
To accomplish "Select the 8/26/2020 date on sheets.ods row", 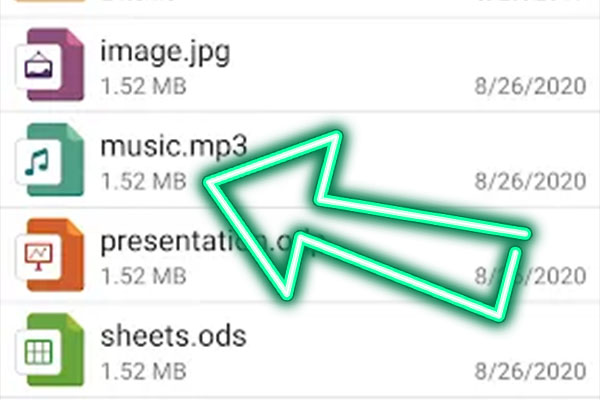I will [x=530, y=371].
